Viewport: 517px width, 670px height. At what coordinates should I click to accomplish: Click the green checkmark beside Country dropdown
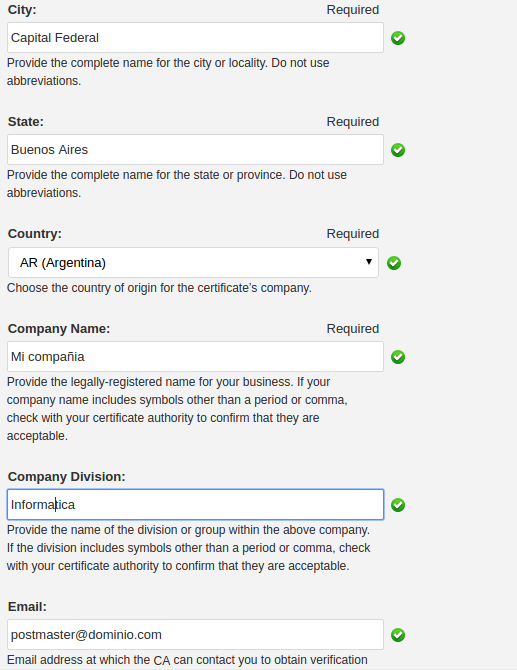(x=394, y=263)
